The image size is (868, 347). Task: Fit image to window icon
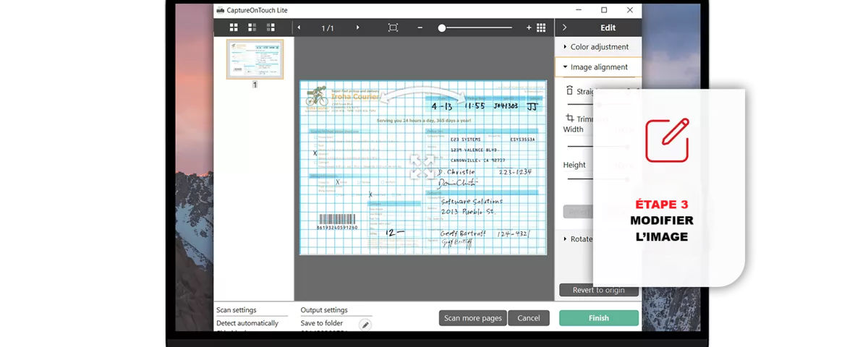coord(393,27)
